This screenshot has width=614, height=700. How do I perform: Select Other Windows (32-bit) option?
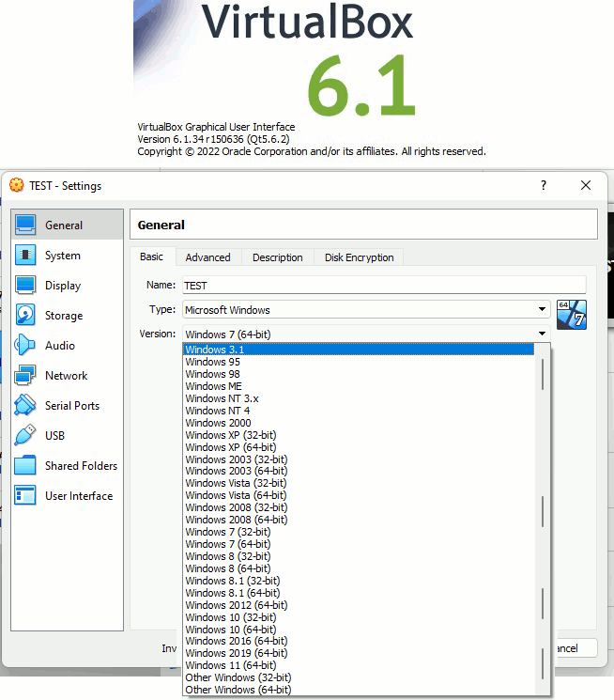(359, 677)
